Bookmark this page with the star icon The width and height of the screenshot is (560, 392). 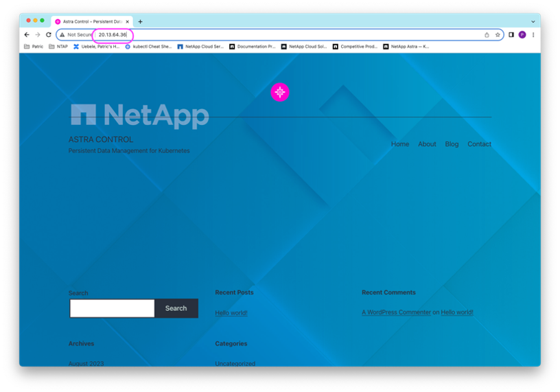coord(498,34)
